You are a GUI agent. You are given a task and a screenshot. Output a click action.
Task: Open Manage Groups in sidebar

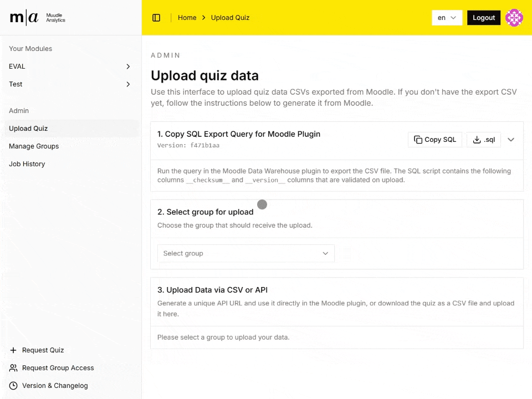[x=71, y=146]
